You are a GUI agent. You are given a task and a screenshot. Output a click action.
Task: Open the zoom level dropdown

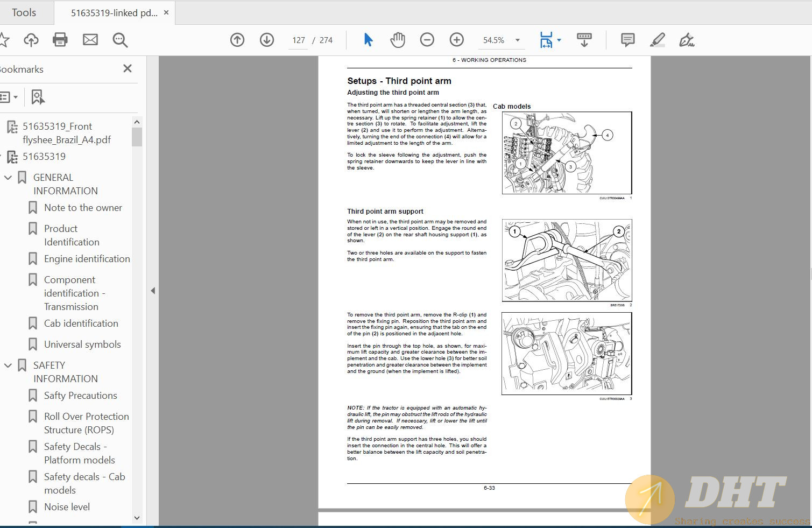tap(518, 40)
